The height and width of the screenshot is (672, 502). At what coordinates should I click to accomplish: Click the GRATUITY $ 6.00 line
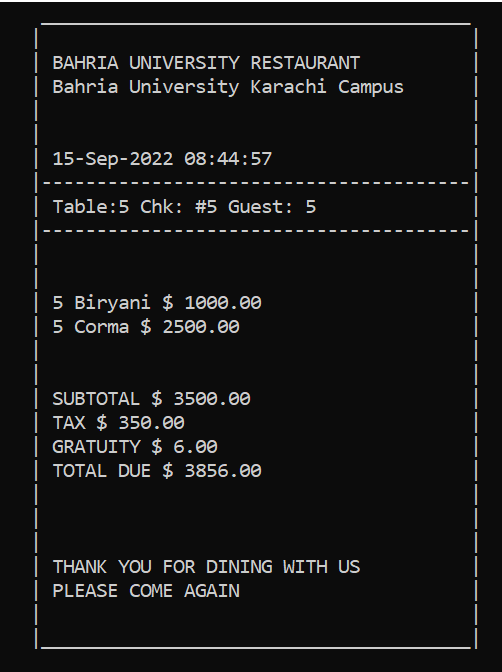(x=135, y=447)
